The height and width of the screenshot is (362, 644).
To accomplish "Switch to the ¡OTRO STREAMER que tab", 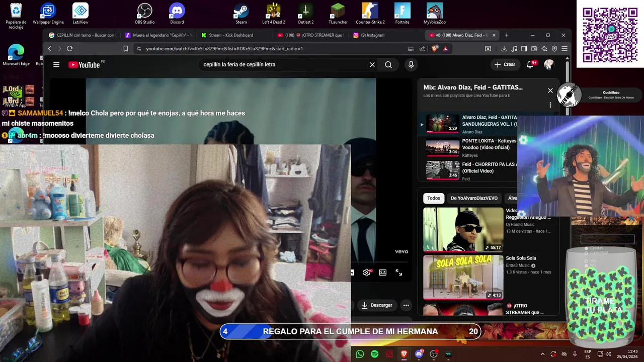I will pyautogui.click(x=311, y=35).
